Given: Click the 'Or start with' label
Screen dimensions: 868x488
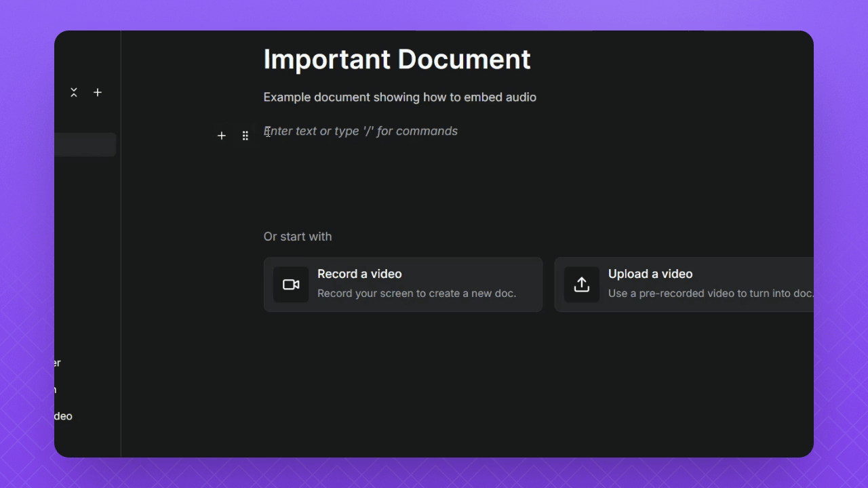Looking at the screenshot, I should 298,237.
